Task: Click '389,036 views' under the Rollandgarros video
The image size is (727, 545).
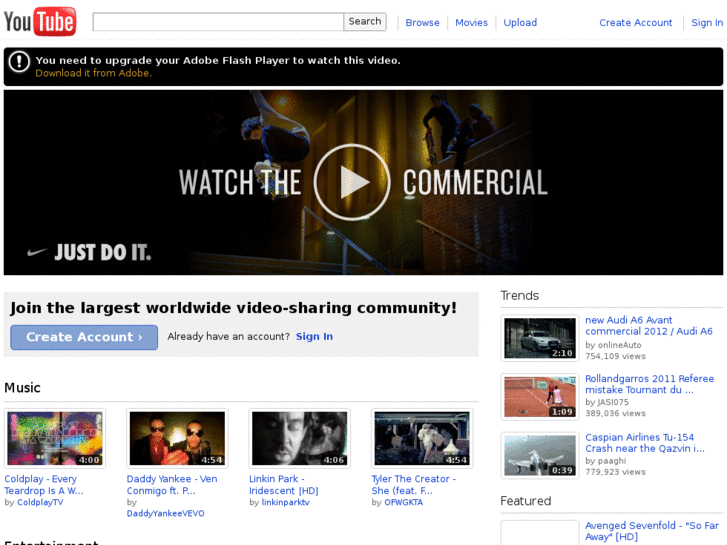Action: tap(615, 413)
